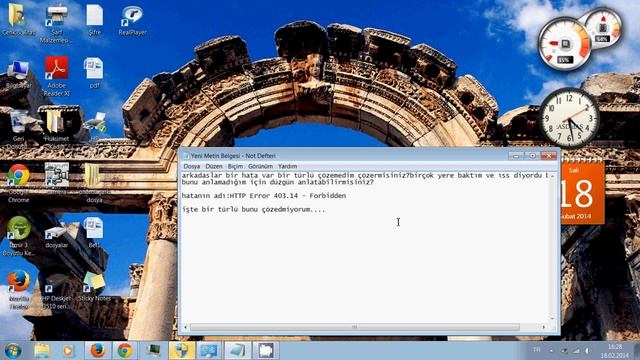Open the Dosya menu in Notepad
640x360 pixels.
[x=191, y=167]
